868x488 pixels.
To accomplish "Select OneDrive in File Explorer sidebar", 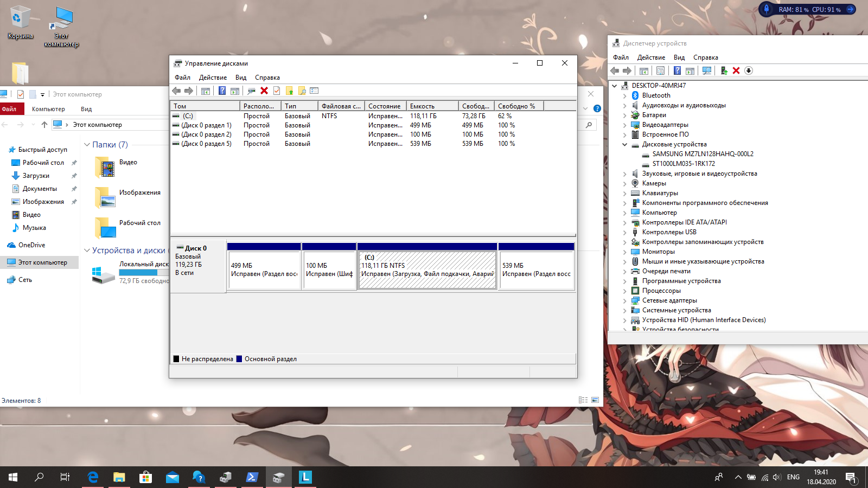I will point(31,245).
